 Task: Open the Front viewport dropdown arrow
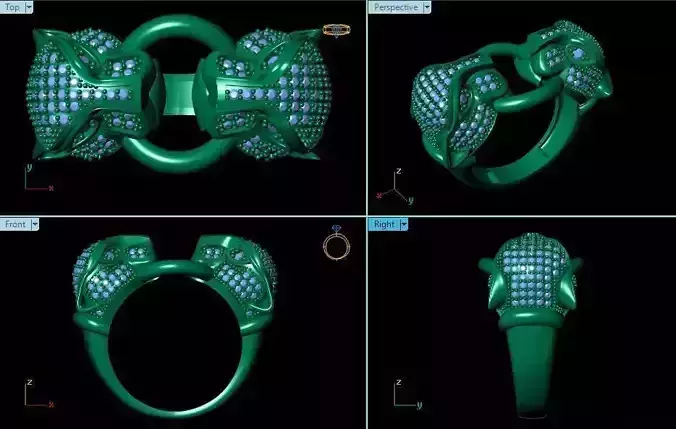tap(35, 224)
